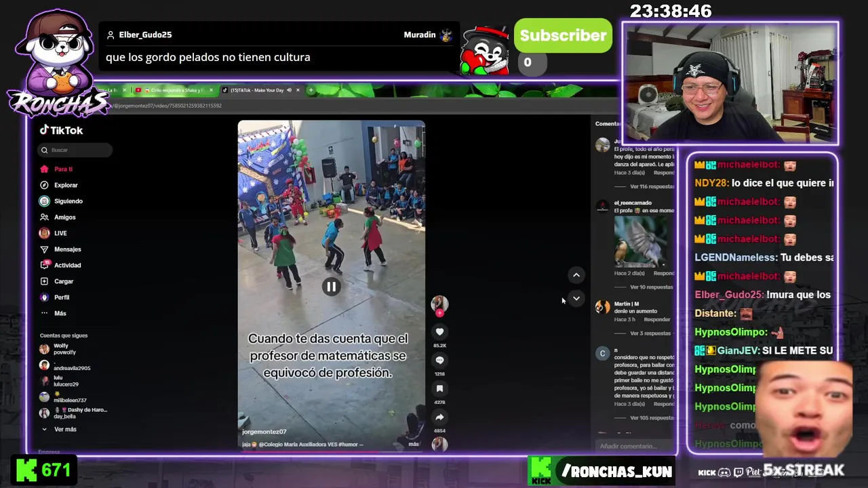The height and width of the screenshot is (488, 868).
Task: Go to next video with down chevron
Action: tap(576, 298)
